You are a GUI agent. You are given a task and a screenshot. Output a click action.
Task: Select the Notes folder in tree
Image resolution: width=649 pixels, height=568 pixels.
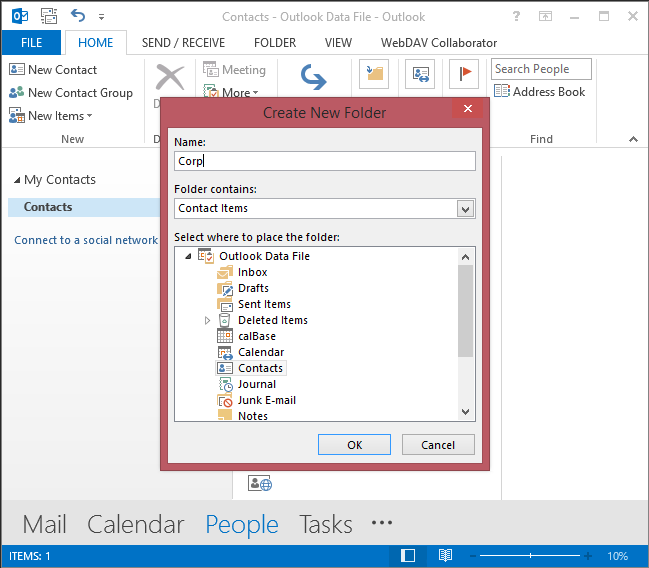253,416
